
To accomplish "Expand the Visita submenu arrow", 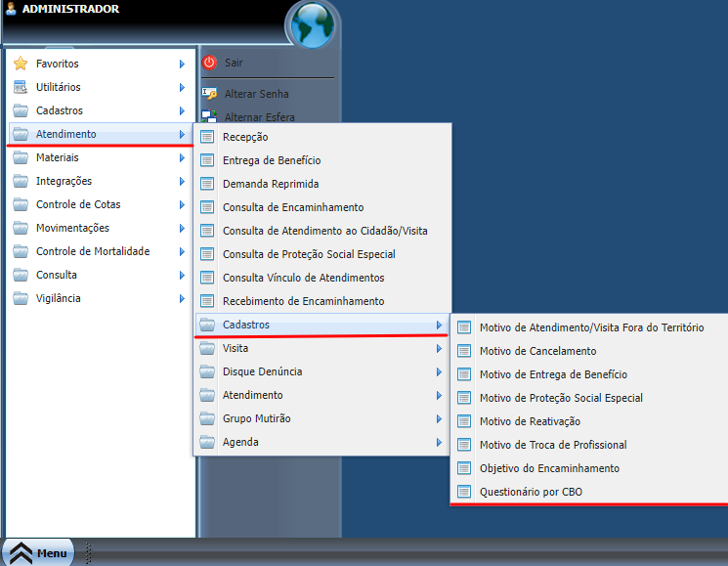I will tap(439, 348).
